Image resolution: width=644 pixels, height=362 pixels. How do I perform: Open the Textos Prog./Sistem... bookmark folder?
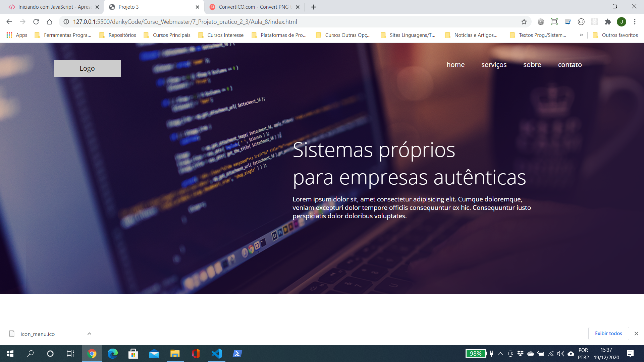538,35
